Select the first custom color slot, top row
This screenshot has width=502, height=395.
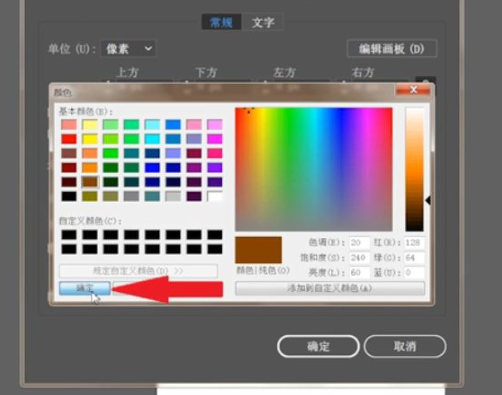click(x=69, y=235)
